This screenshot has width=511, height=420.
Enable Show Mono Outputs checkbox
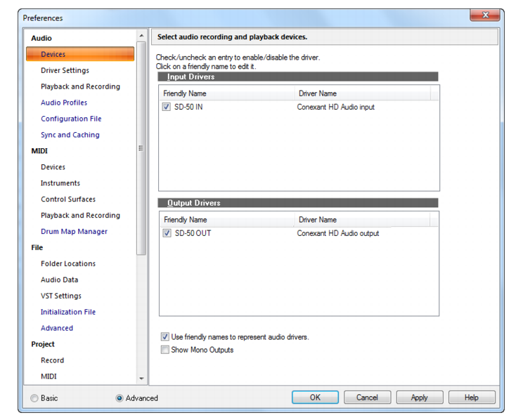[x=165, y=350]
